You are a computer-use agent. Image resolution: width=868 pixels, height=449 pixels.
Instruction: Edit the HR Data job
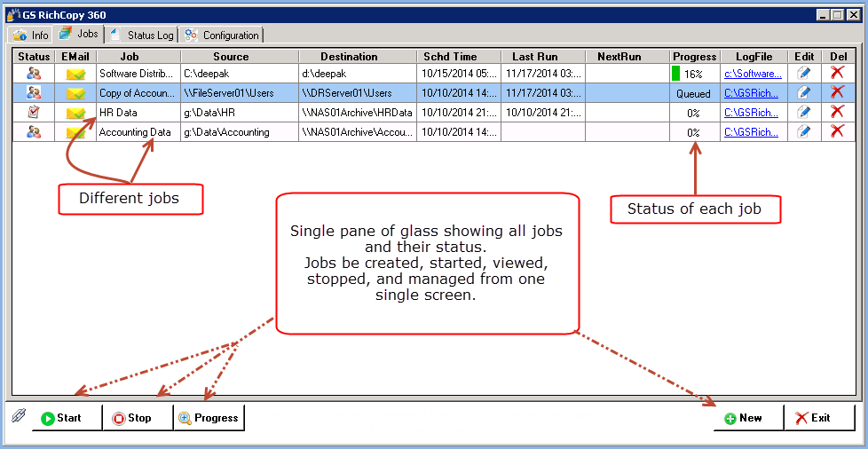[x=803, y=113]
